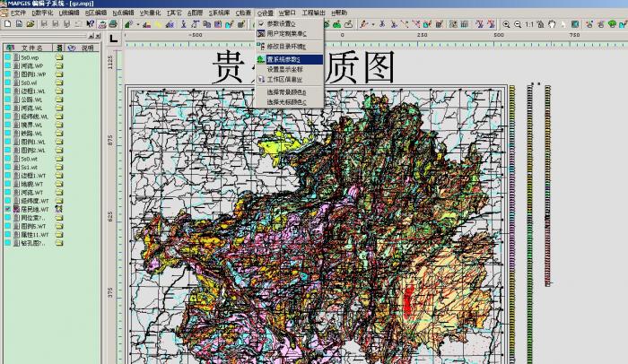This screenshot has width=628, height=364.
Task: Toggle state box of 公路.WL file
Action: click(x=7, y=100)
